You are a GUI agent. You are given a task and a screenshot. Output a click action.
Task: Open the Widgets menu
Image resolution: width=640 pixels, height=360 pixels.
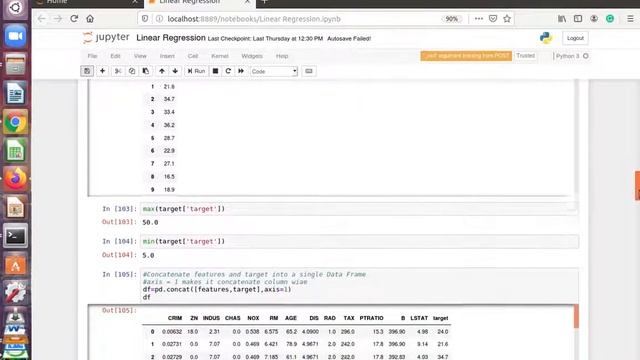(x=252, y=56)
